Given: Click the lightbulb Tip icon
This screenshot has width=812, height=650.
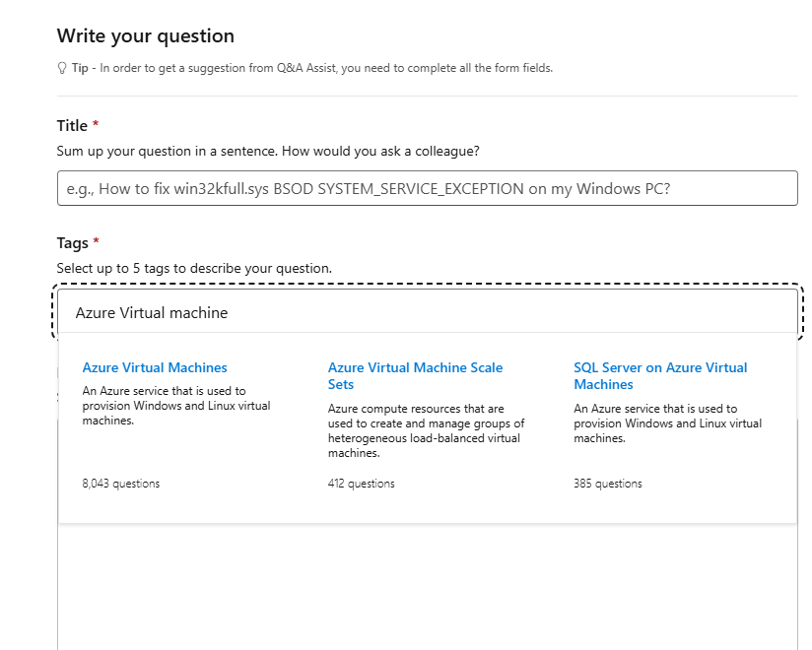Looking at the screenshot, I should pos(62,68).
